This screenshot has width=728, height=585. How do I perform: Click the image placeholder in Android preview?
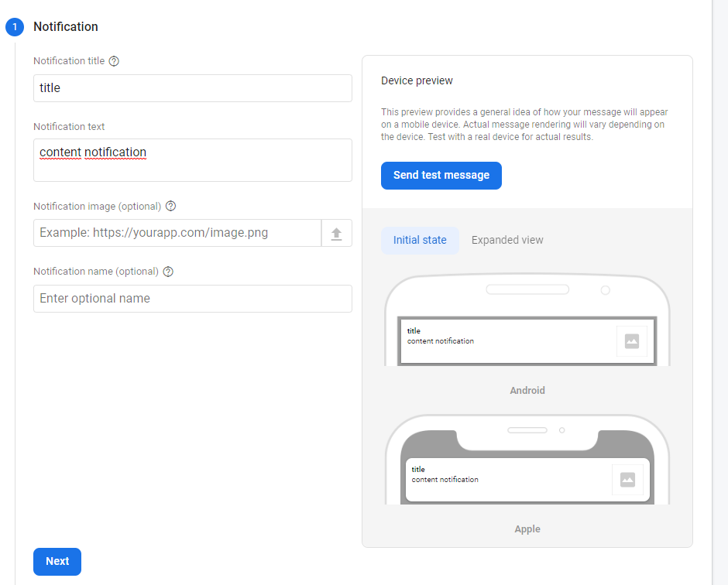point(631,340)
